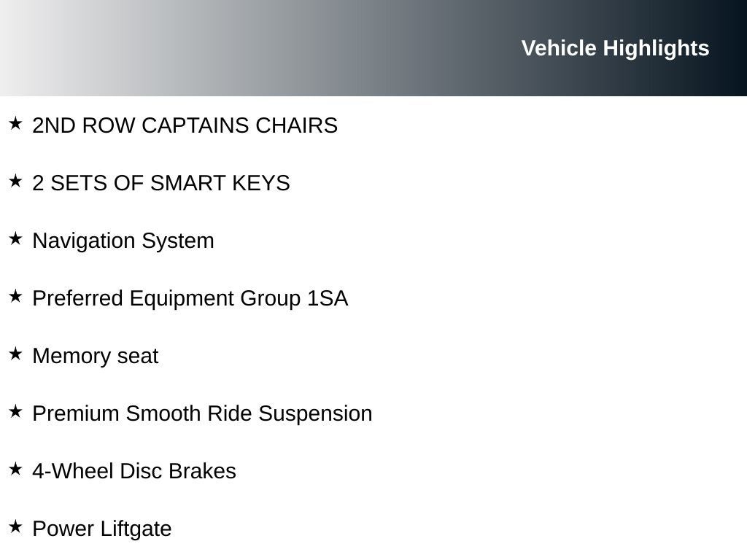The image size is (747, 560).
Task: Click the star next to Premium Smooth Ride Suspension
Action: 15,411
